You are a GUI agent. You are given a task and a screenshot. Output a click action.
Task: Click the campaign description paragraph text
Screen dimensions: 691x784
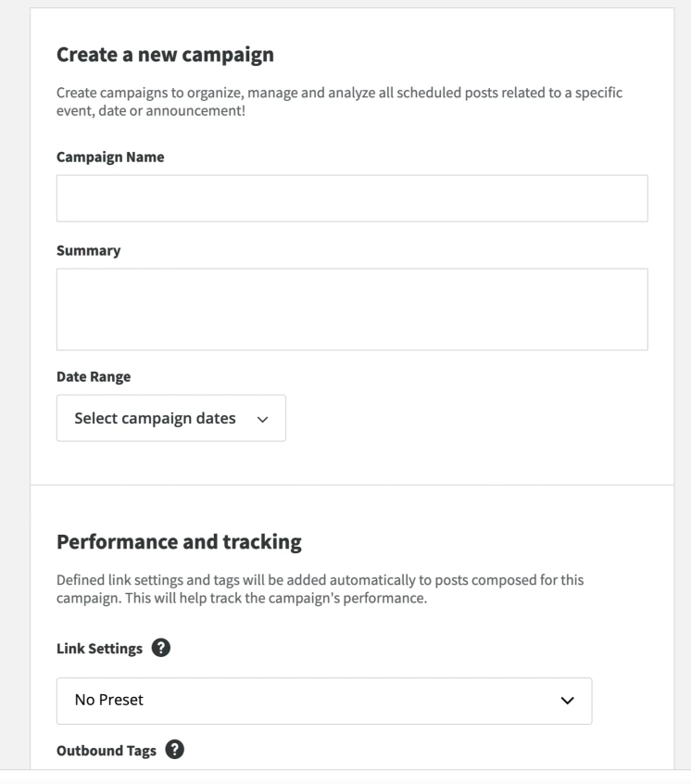(339, 102)
